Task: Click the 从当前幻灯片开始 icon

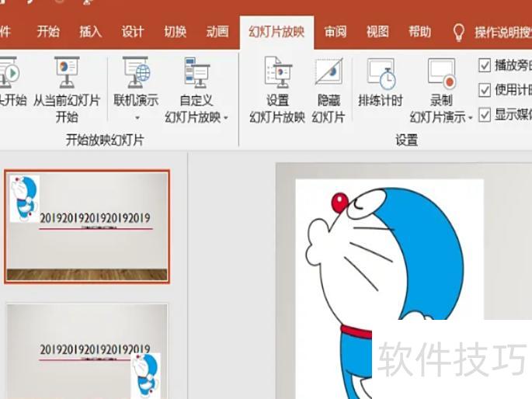Action: tap(67, 72)
